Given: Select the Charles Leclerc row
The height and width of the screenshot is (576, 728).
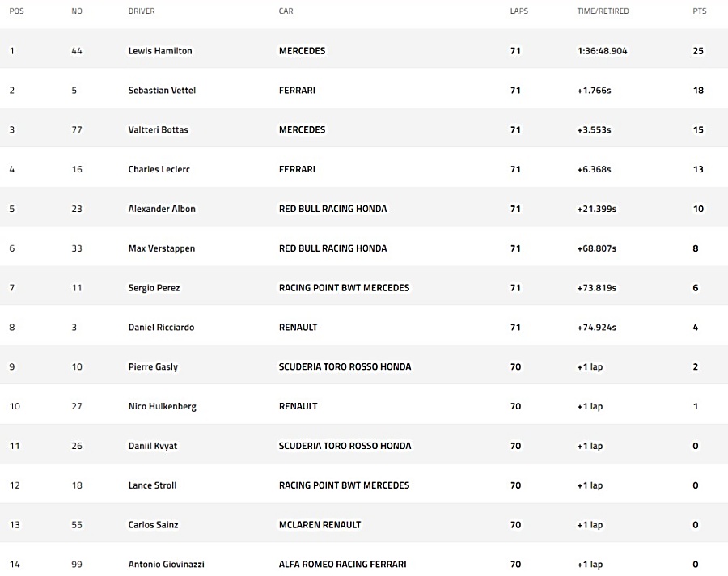Looking at the screenshot, I should (x=364, y=169).
